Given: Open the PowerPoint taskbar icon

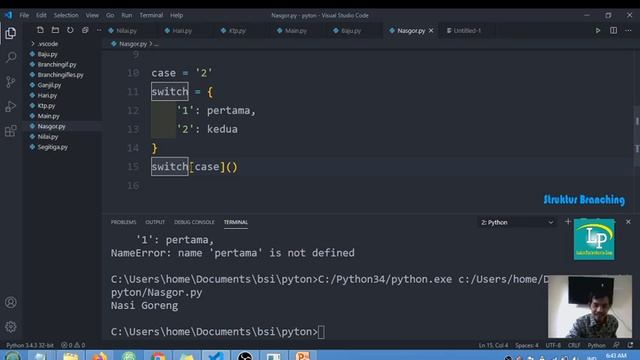Looking at the screenshot, I should pyautogui.click(x=302, y=356).
